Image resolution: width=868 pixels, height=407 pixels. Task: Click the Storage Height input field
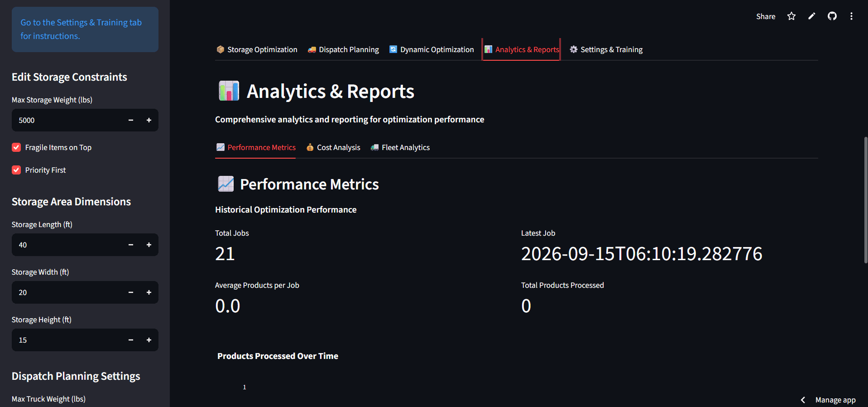pos(67,340)
